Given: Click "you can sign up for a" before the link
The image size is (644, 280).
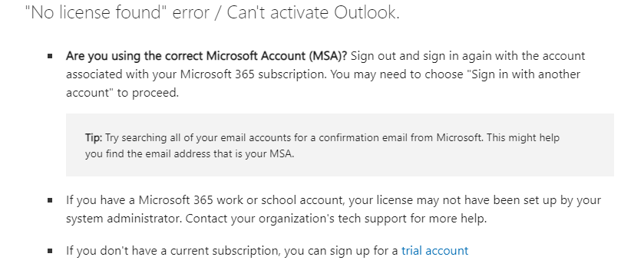Looking at the screenshot, I should point(342,250).
